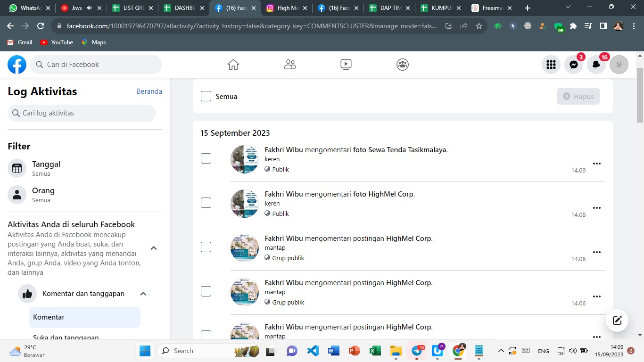Click Beranda link in Log Aktivitas

coord(149,91)
